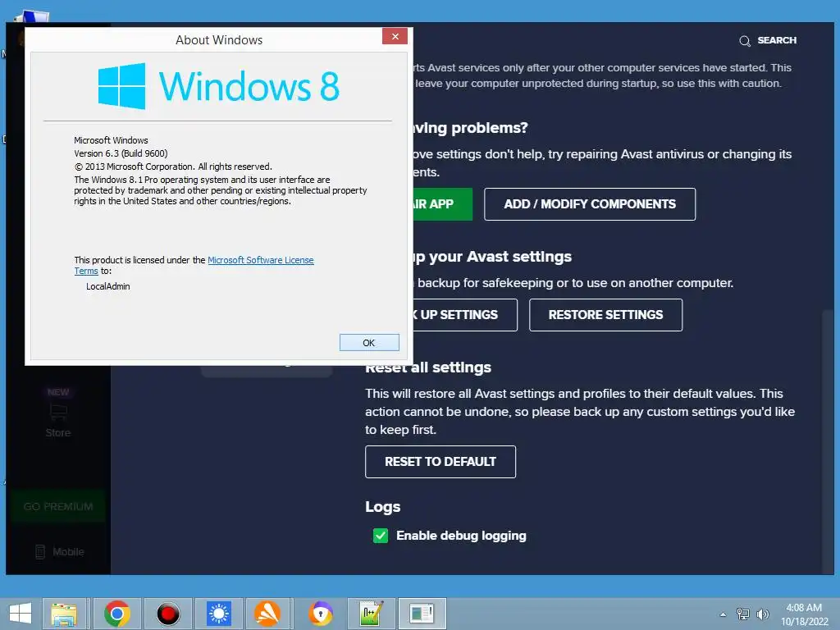Click the Avast Search magnifier icon
The image size is (840, 630).
pyautogui.click(x=745, y=41)
